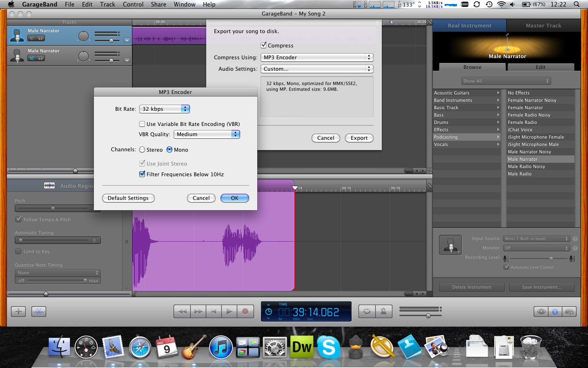Click the Save Instrument... button
The width and height of the screenshot is (588, 368).
coord(542,287)
